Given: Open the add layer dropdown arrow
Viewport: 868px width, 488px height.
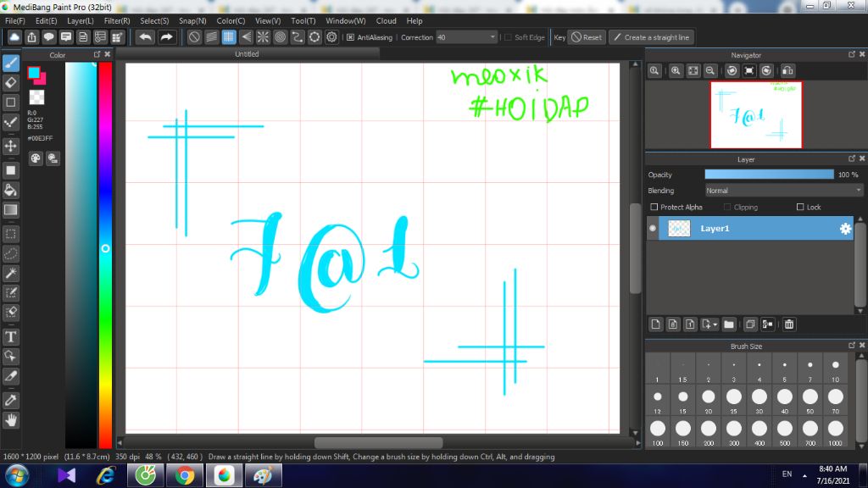Looking at the screenshot, I should point(715,324).
